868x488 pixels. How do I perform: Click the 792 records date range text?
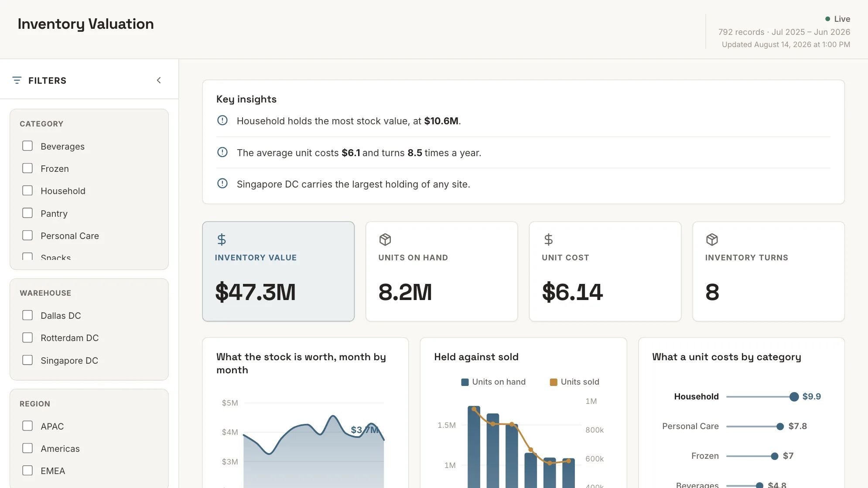pos(784,32)
